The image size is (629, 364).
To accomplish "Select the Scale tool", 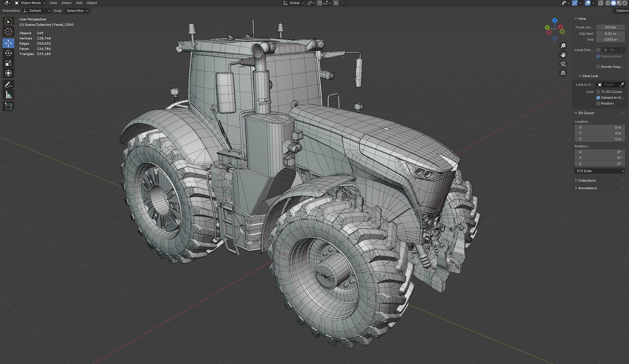I will click(8, 63).
